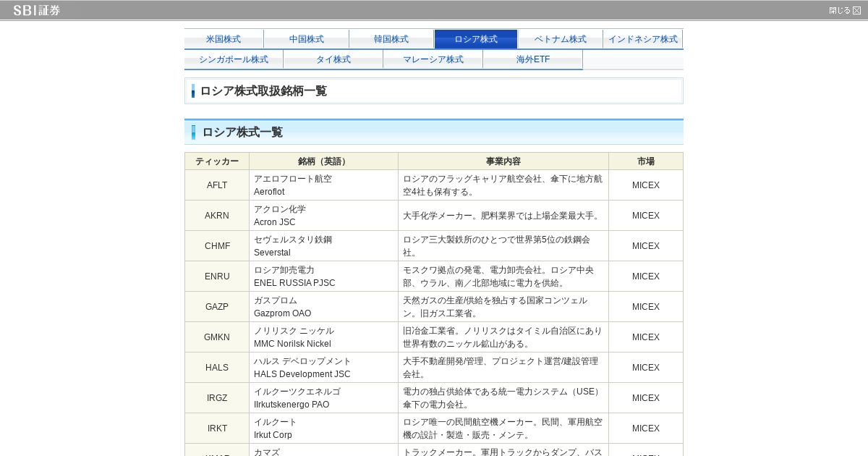Click Irkutskenergo's 電力の独占供給体 description cell
Screen dimensions: 868x456
click(503, 398)
